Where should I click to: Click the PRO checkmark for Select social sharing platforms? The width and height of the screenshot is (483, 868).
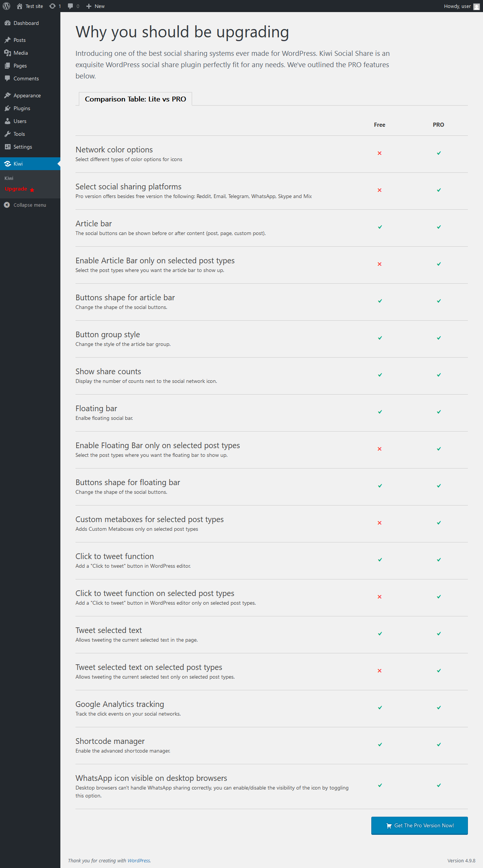(439, 190)
